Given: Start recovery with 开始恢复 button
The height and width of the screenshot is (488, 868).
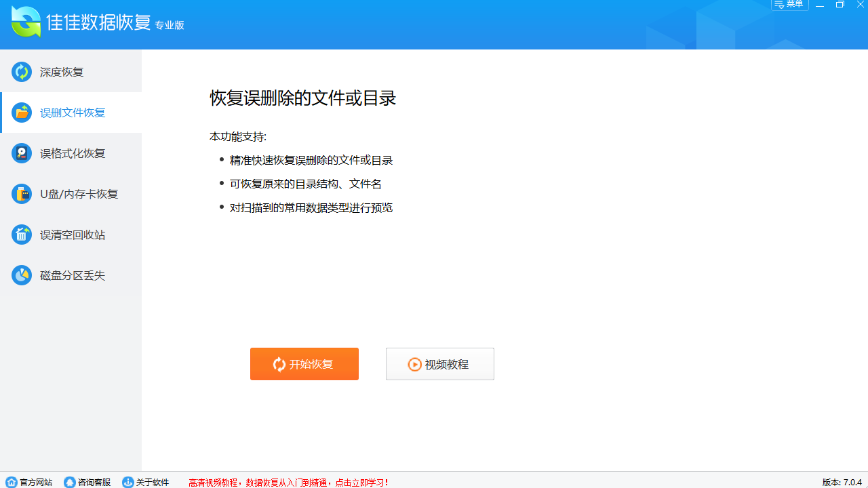Looking at the screenshot, I should click(304, 364).
